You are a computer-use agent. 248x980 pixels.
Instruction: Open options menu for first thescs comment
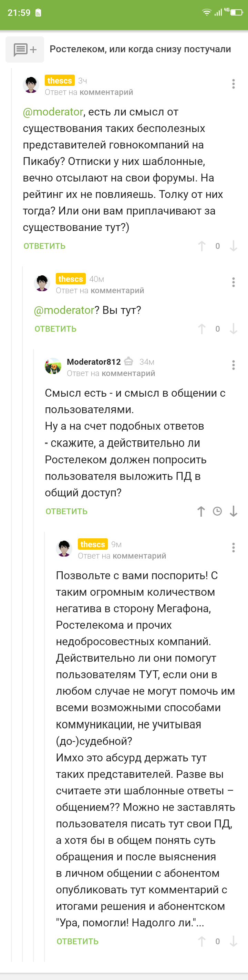[x=234, y=84]
